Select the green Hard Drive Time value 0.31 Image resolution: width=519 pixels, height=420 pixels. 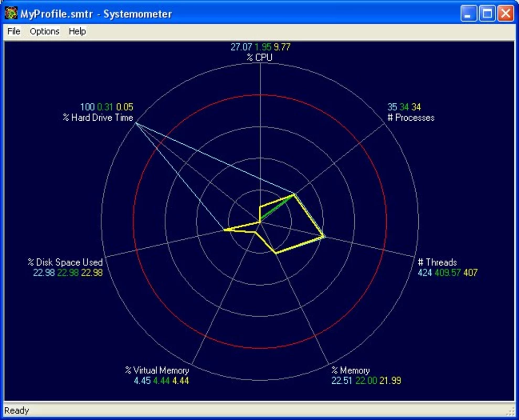[105, 107]
